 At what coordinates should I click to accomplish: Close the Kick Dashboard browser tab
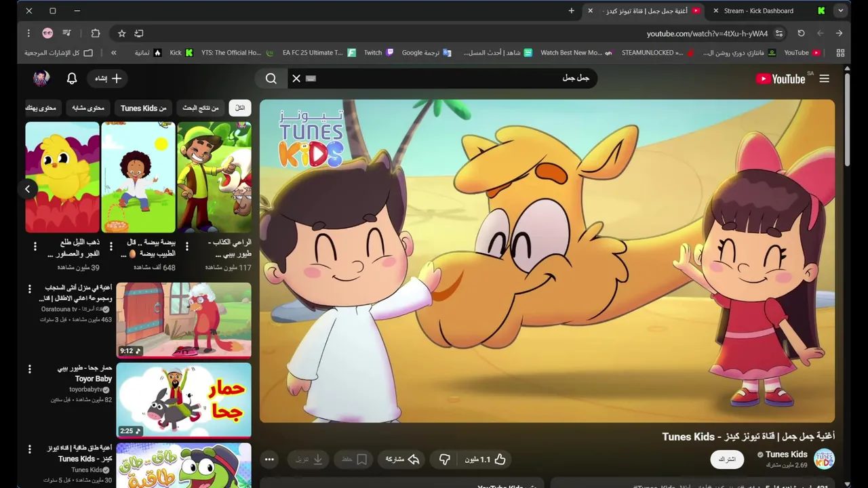tap(715, 11)
